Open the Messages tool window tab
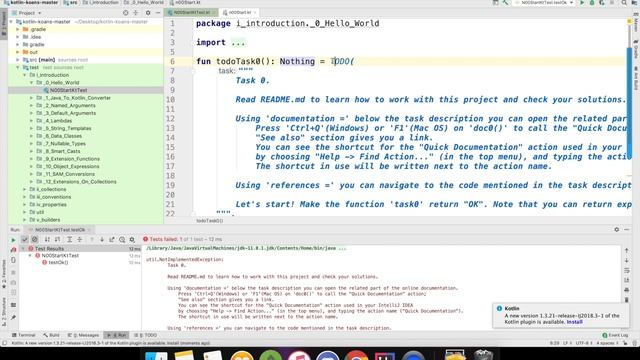The image size is (640, 360). [83, 335]
